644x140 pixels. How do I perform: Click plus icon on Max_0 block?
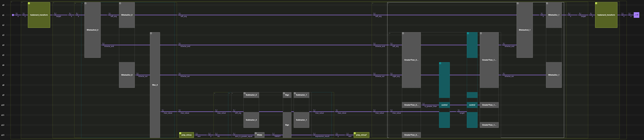click(151, 33)
